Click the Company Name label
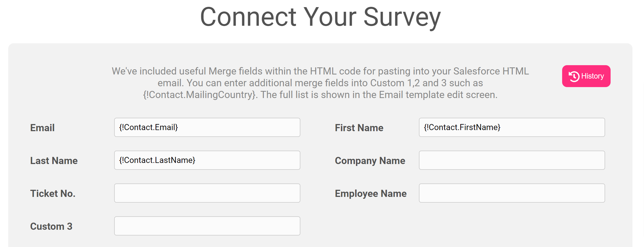 [x=370, y=161]
